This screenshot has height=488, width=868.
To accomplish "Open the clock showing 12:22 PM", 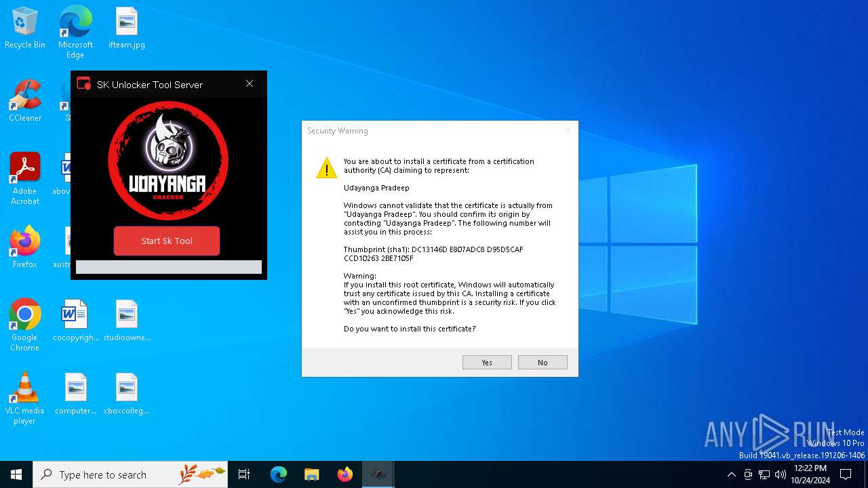I will (x=810, y=474).
